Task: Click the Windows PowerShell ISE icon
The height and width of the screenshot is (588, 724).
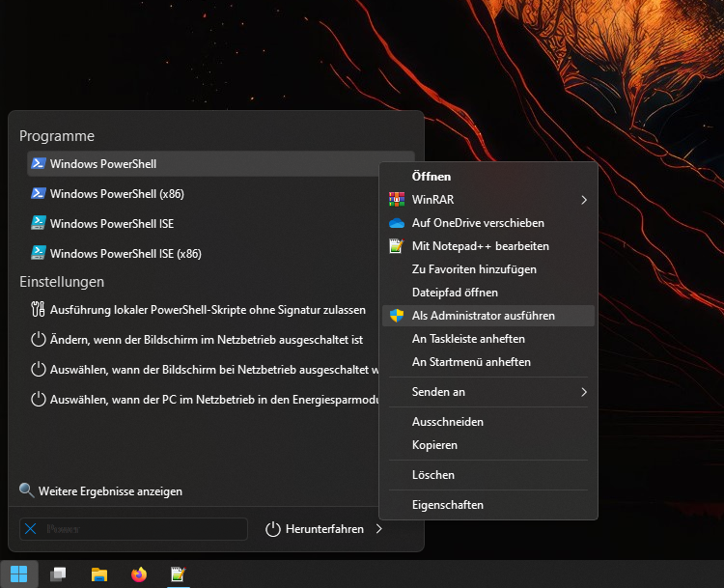Action: tap(39, 224)
